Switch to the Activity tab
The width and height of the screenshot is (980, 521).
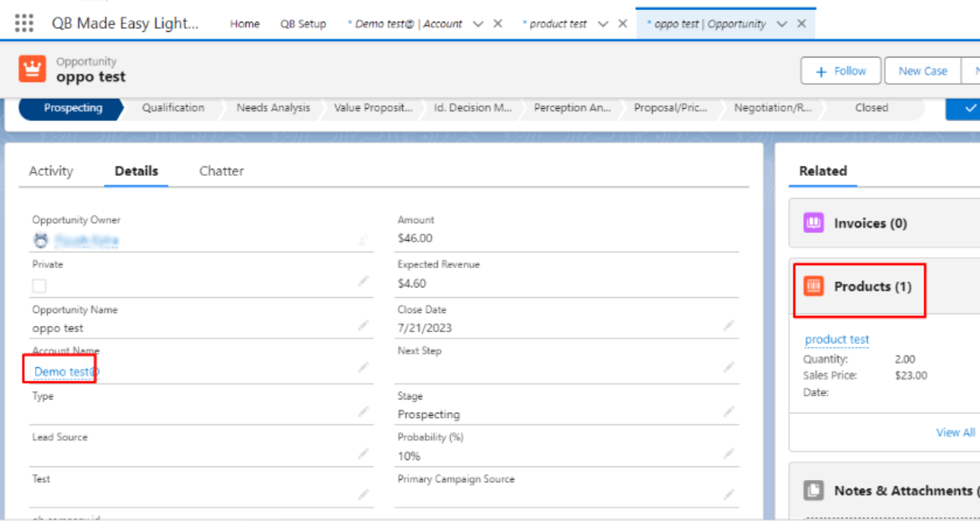(x=51, y=171)
